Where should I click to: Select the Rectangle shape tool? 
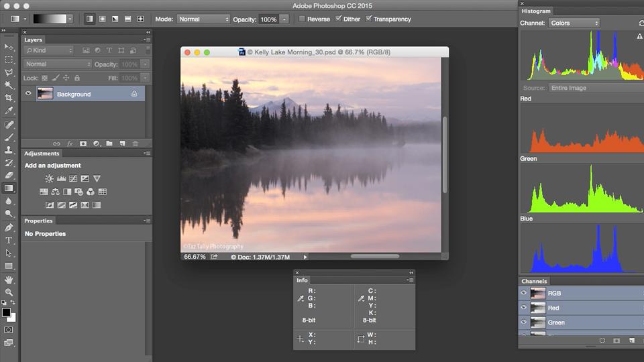click(9, 265)
